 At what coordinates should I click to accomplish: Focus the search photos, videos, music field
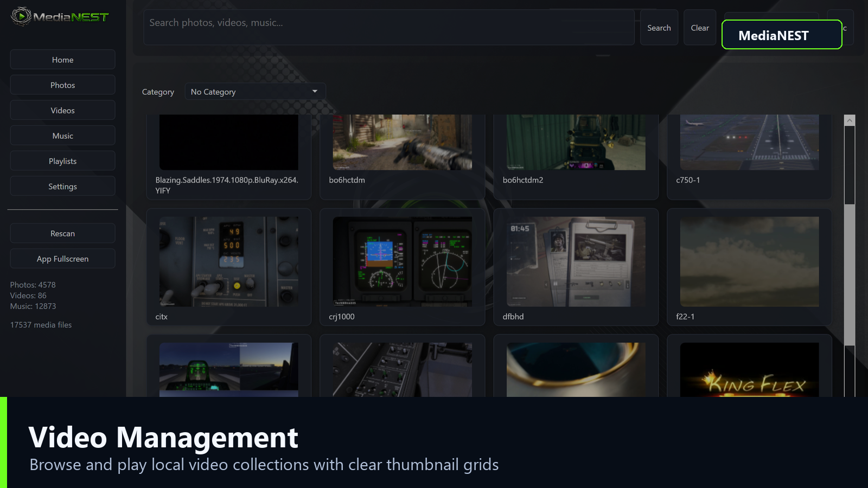(x=388, y=27)
